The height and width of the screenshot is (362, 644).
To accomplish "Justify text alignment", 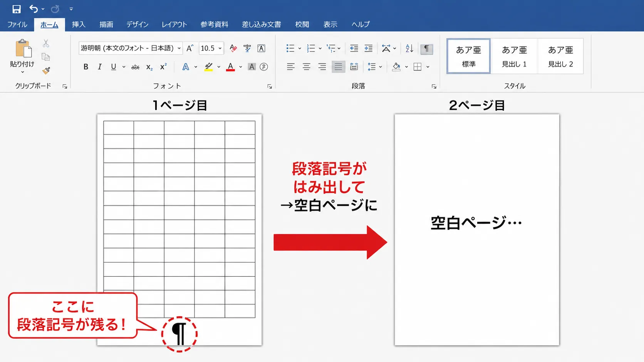I will coord(338,67).
